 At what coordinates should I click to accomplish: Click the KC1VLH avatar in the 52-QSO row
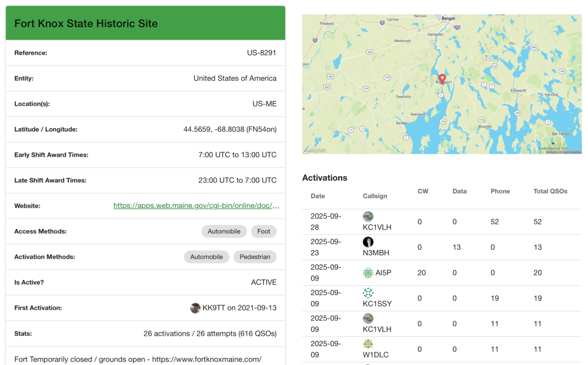point(368,217)
